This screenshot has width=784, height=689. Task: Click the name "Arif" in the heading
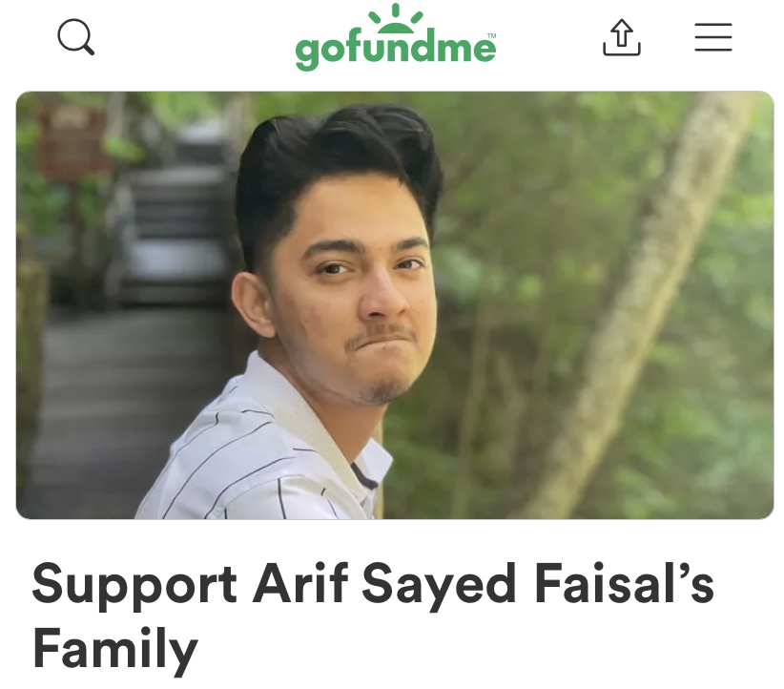click(x=300, y=581)
